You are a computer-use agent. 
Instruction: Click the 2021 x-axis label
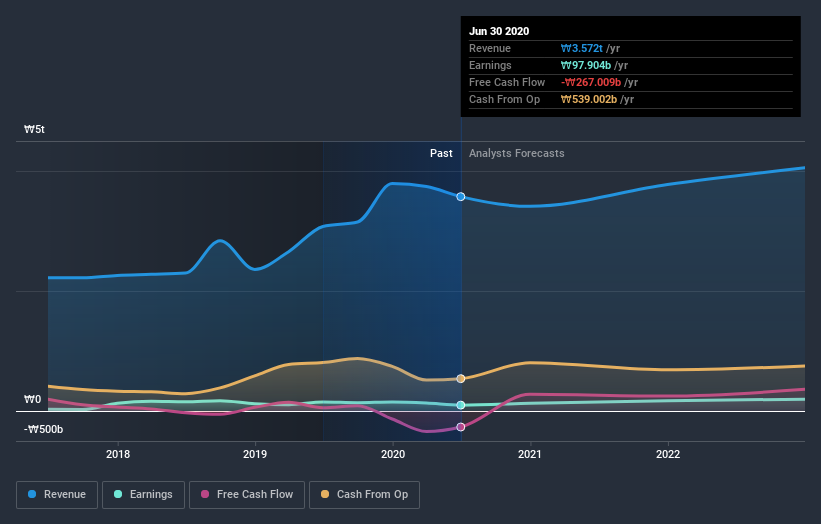click(x=530, y=454)
